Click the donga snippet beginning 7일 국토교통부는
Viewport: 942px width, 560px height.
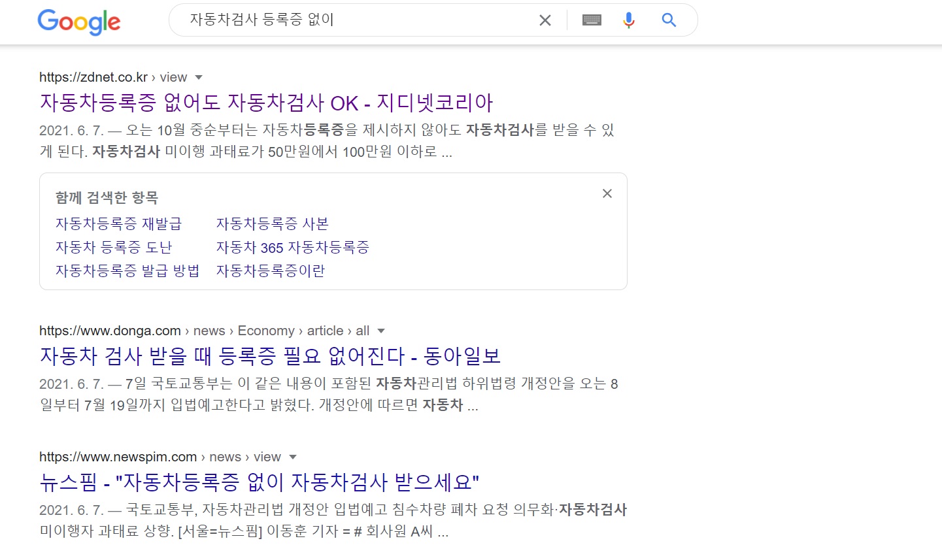tap(329, 394)
